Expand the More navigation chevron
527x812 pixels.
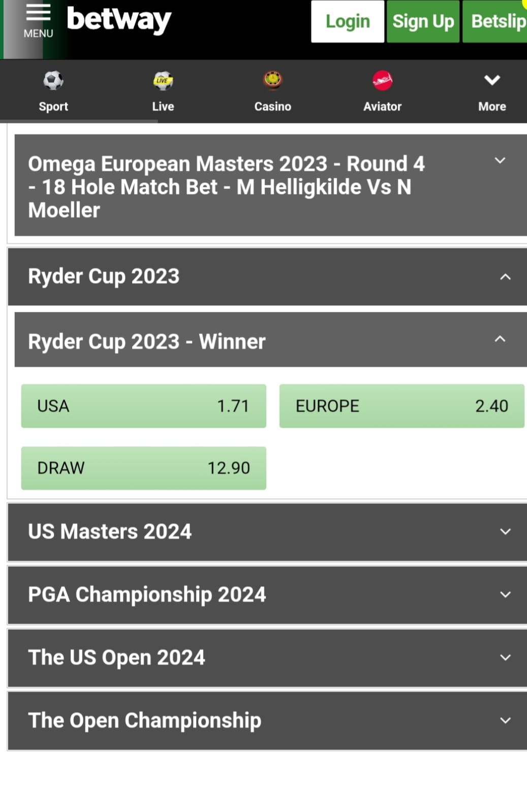point(492,80)
